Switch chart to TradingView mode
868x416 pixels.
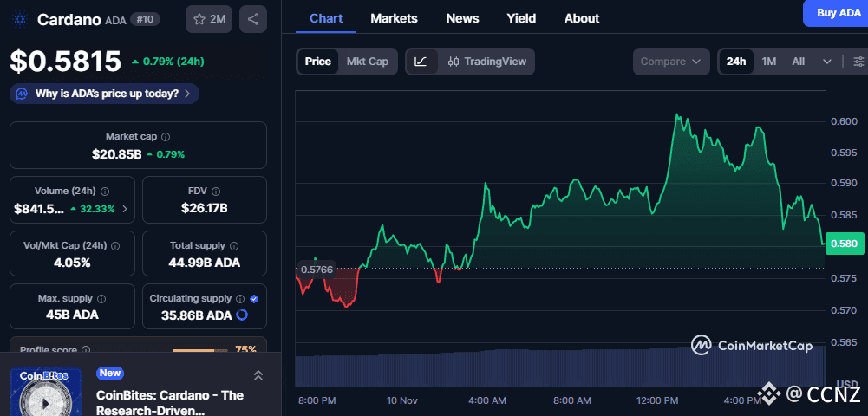tap(486, 62)
